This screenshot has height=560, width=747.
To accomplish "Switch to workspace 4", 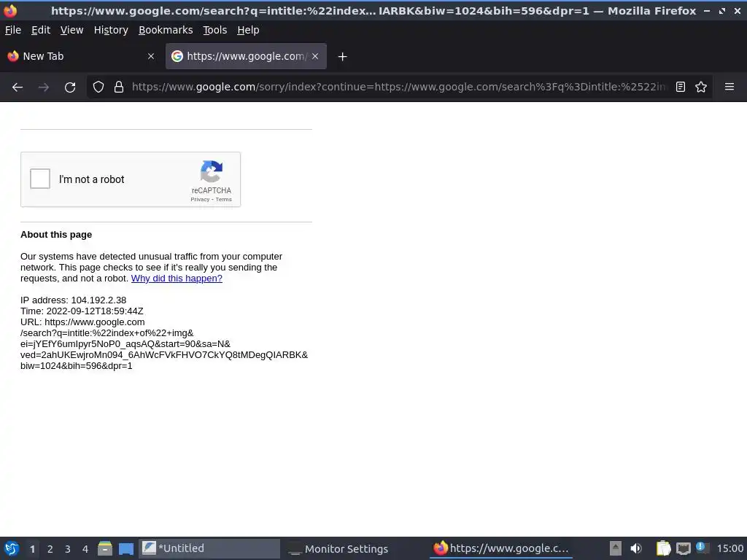I will (85, 549).
